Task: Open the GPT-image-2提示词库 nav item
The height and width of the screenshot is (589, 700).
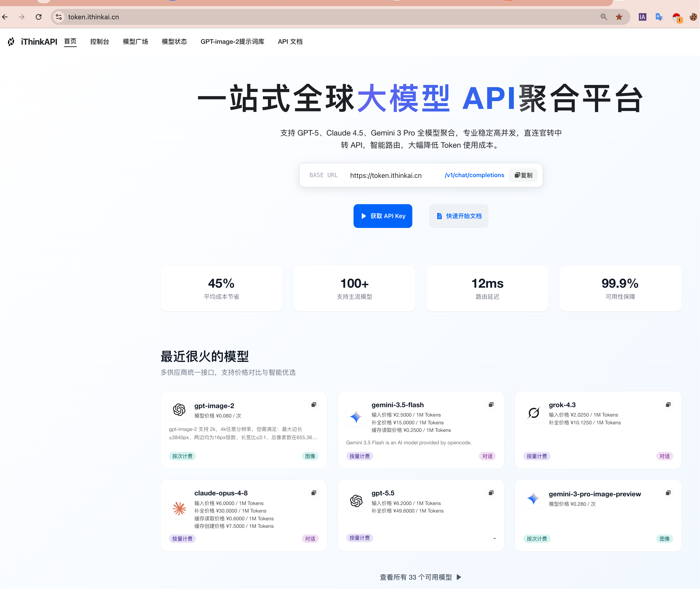Action: click(x=232, y=42)
